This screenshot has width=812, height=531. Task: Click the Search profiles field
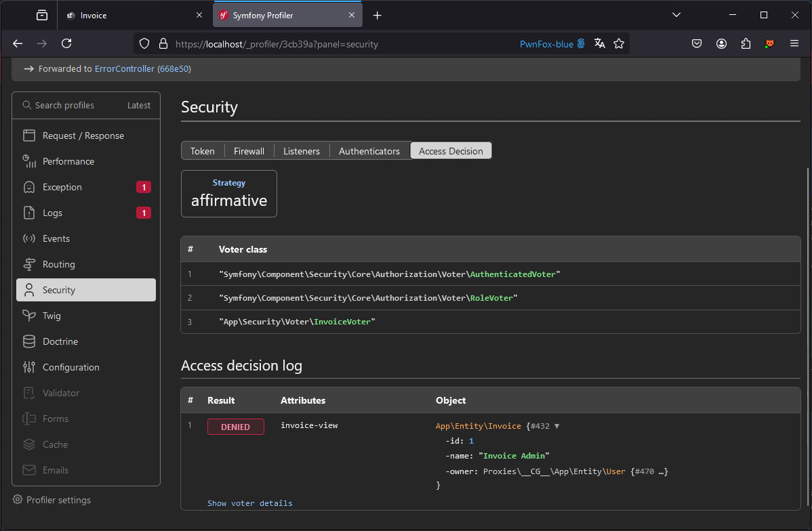click(x=64, y=105)
